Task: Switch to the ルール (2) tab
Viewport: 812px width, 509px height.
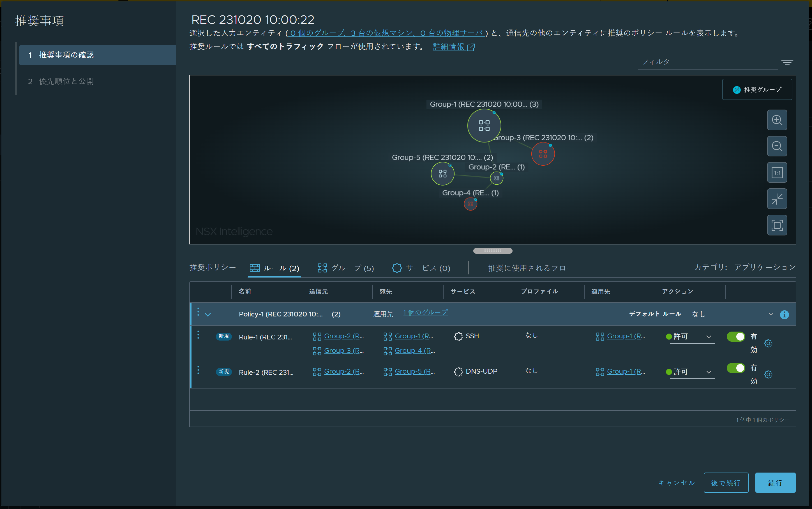Action: coord(274,268)
